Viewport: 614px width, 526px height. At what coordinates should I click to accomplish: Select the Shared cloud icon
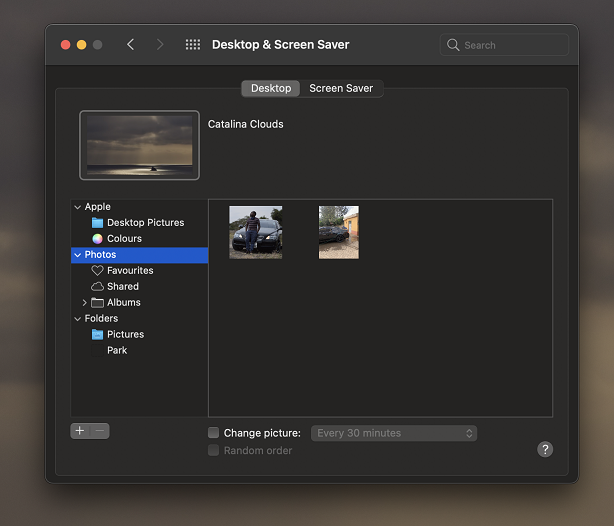97,287
